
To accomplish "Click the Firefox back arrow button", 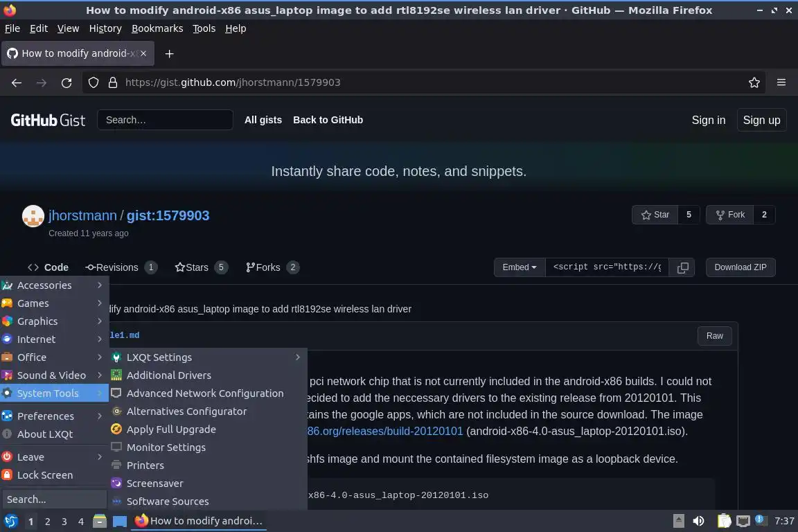I will [x=17, y=82].
